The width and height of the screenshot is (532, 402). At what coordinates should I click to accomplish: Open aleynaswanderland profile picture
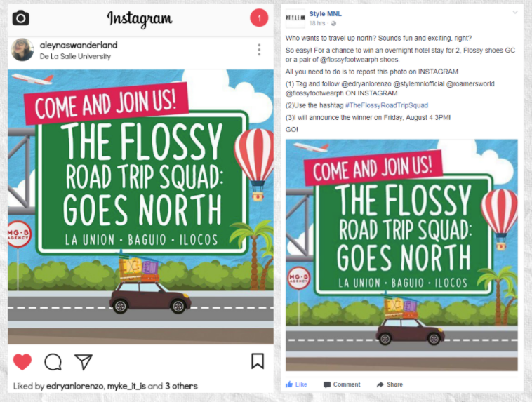pos(22,50)
